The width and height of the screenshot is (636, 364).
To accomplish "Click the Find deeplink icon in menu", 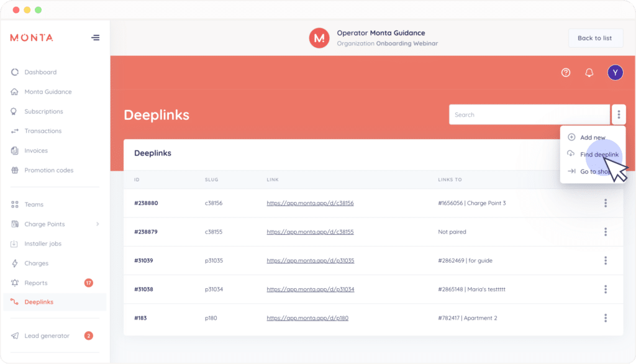I will pos(571,154).
